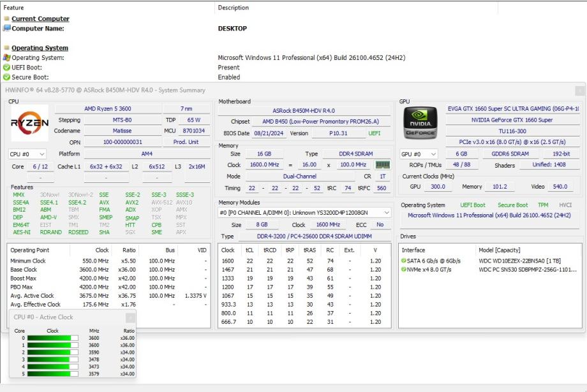Click the Feature column header
Screen dimensions: 587x392
point(14,8)
